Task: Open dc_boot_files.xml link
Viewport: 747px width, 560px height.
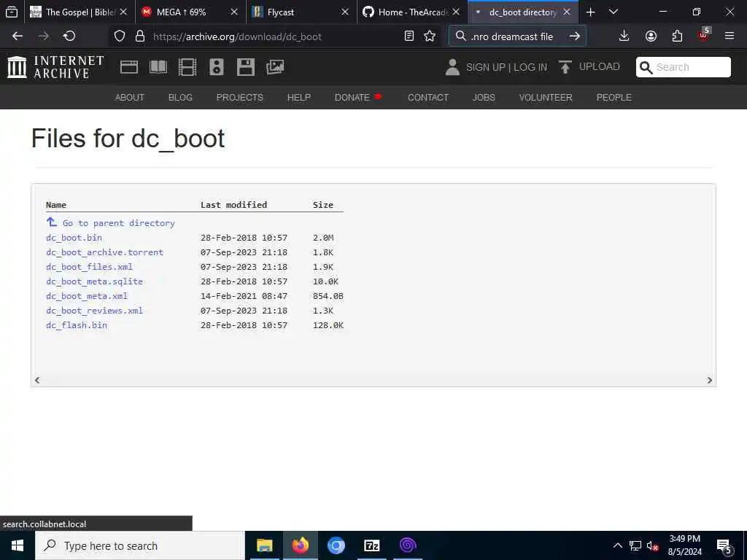Action: coord(89,267)
